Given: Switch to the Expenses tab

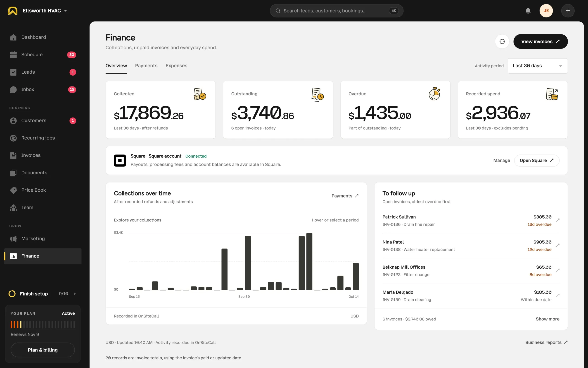Looking at the screenshot, I should point(176,66).
